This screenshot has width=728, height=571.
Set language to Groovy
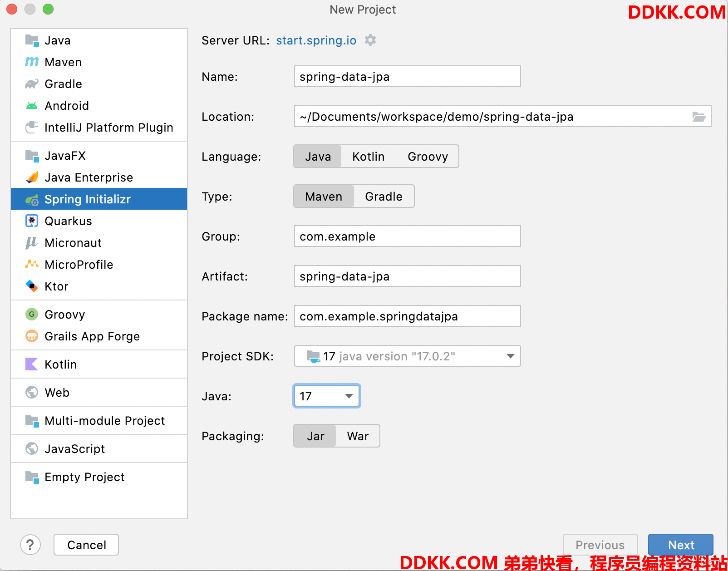click(428, 157)
